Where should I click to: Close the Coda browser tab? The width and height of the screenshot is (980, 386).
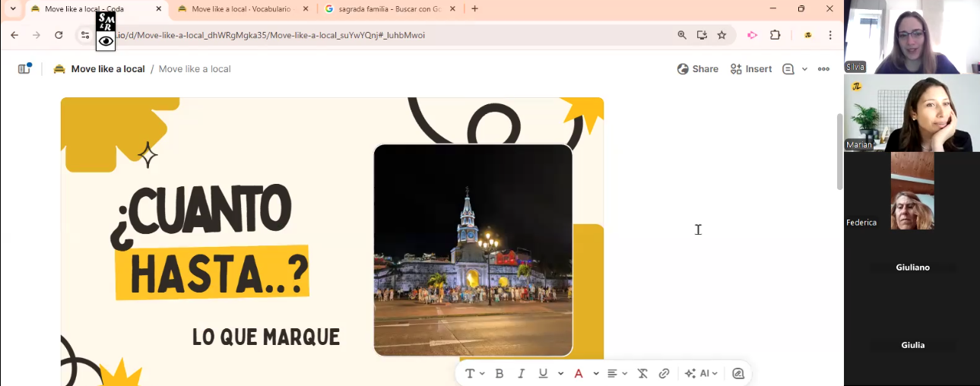pos(158,9)
